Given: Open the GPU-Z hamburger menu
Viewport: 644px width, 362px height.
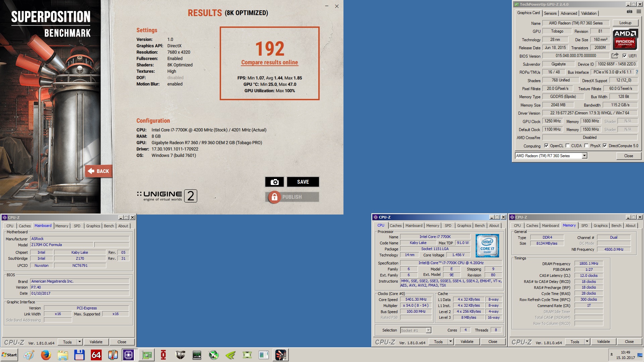Looking at the screenshot, I should point(639,12).
